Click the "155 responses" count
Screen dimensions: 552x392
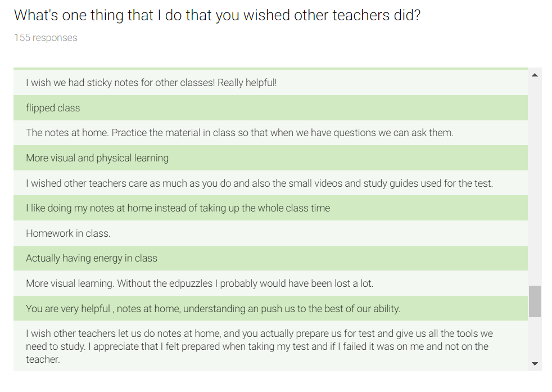tap(46, 38)
